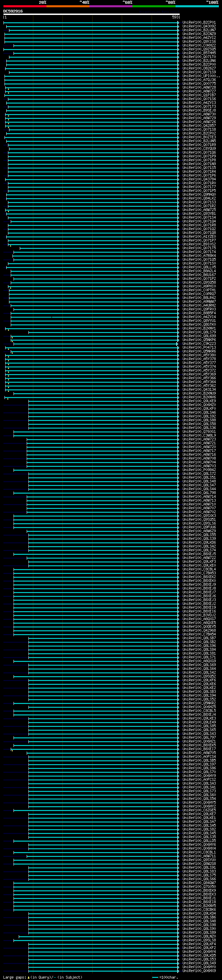Click the green ~80% identity legend segment
This screenshot has height=980, width=222.
(154, 6)
